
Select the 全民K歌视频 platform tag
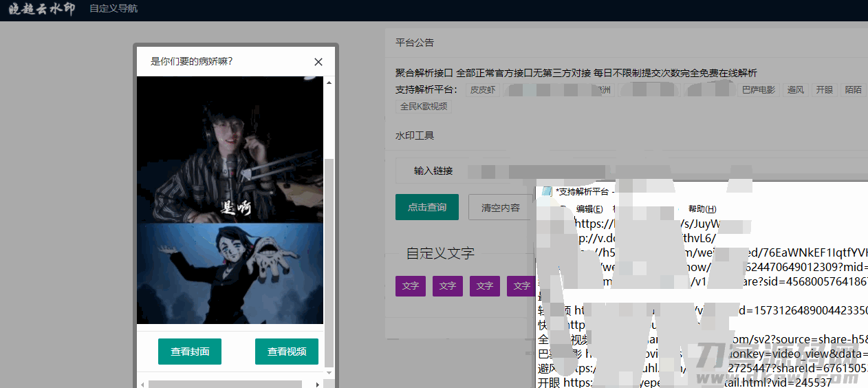point(424,107)
